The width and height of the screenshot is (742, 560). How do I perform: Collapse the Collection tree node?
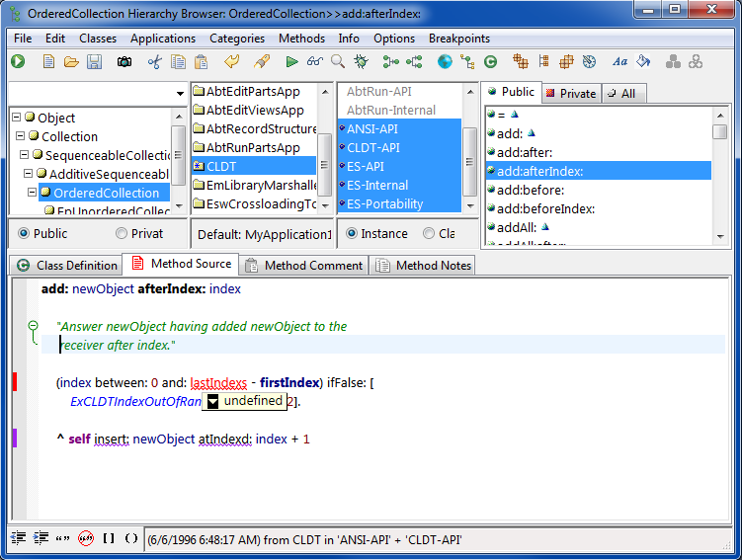(x=19, y=136)
